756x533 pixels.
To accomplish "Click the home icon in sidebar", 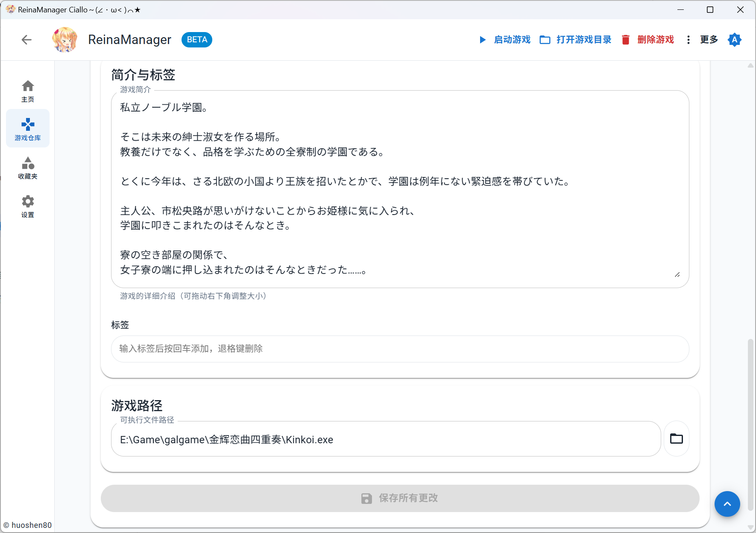I will 28,86.
